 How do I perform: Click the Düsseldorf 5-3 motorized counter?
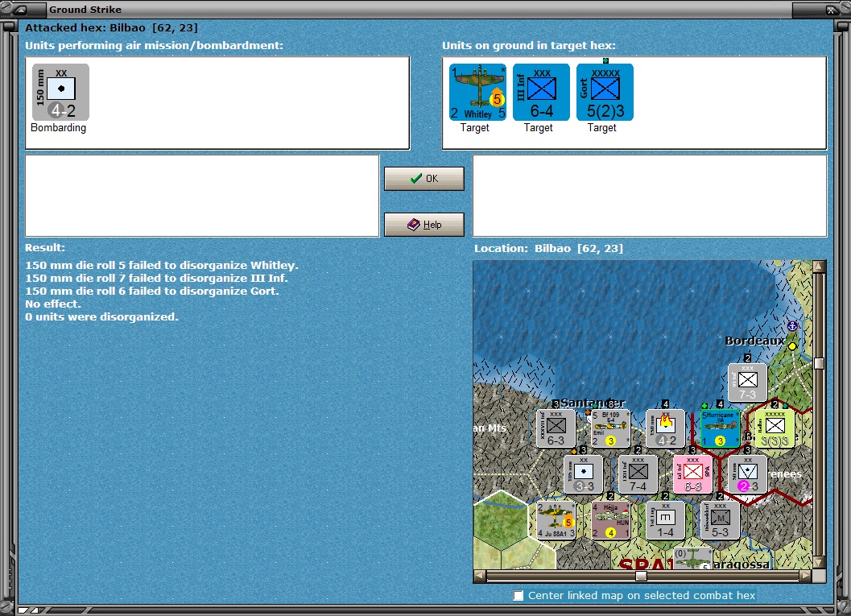(721, 520)
